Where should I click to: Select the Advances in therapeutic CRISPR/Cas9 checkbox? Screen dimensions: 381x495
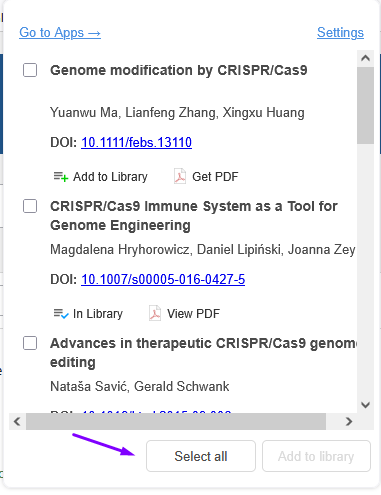click(x=30, y=343)
